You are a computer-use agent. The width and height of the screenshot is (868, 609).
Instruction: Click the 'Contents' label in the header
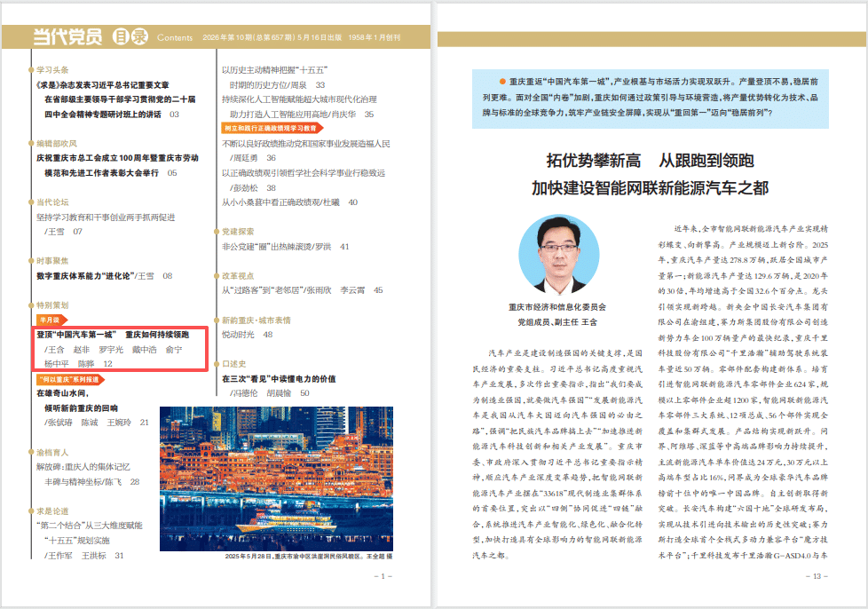[x=175, y=37]
